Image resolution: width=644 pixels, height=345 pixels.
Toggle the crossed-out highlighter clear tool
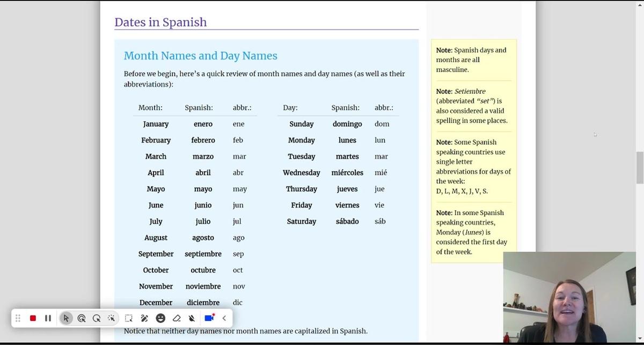click(192, 318)
